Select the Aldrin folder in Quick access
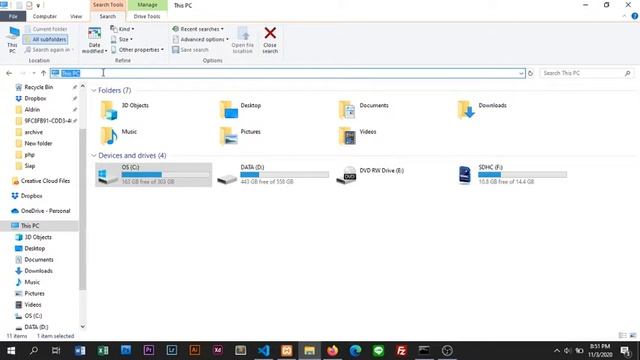The height and width of the screenshot is (360, 640). pos(32,110)
